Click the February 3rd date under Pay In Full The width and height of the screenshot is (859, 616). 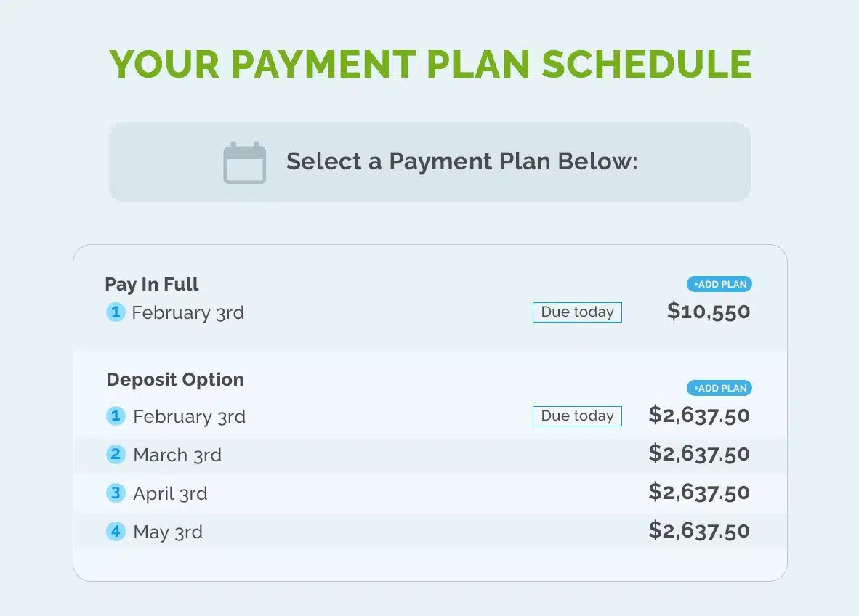[187, 313]
